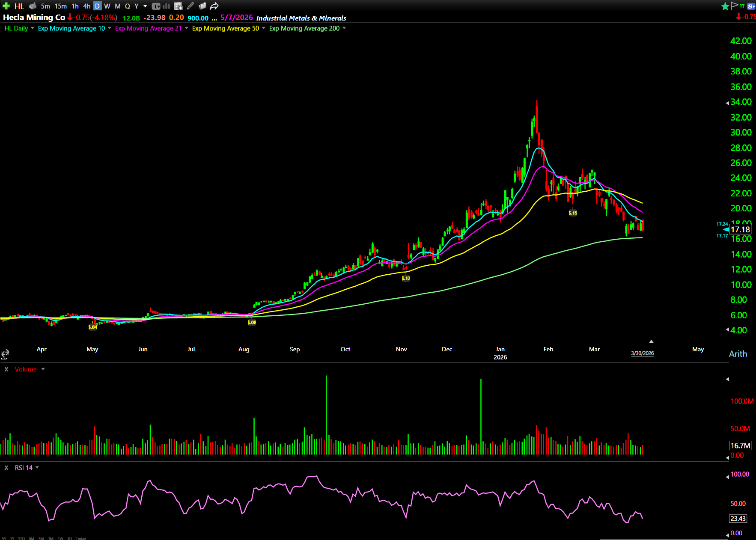
Task: Open the Volume indicator dropdown arrow
Action: pos(43,369)
